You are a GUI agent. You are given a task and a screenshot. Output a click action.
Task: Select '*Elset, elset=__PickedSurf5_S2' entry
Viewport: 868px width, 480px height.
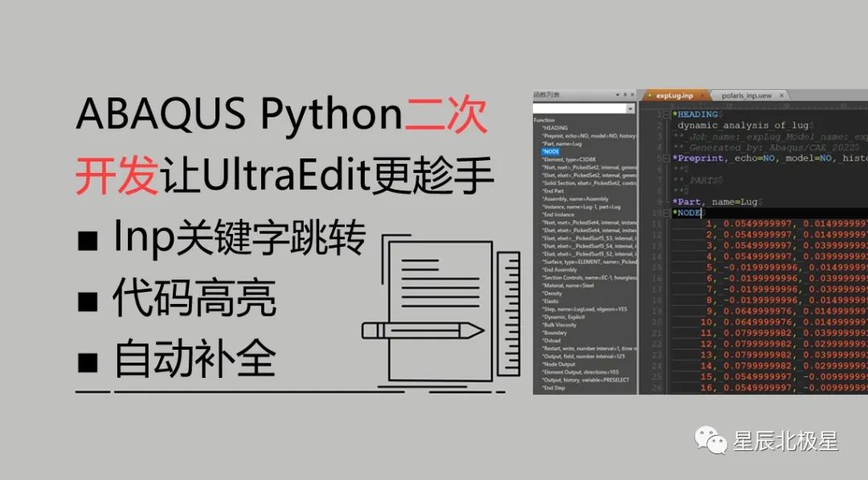pos(588,254)
